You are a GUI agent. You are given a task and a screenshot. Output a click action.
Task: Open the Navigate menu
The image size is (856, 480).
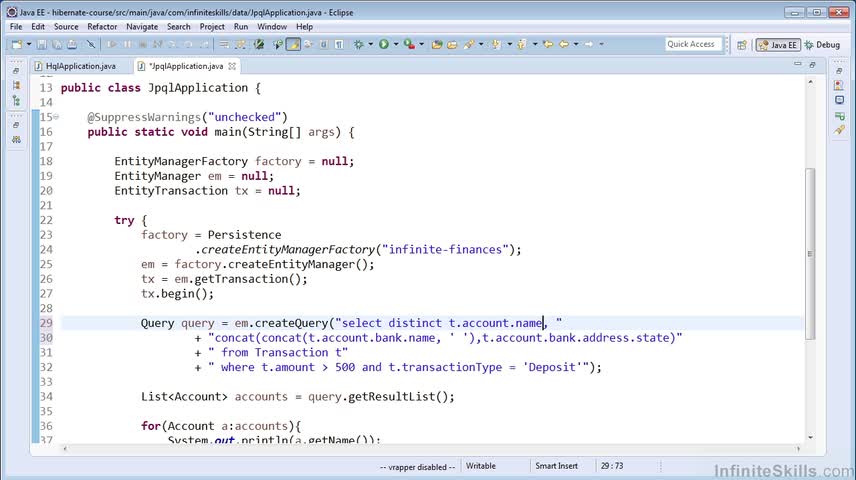point(142,26)
